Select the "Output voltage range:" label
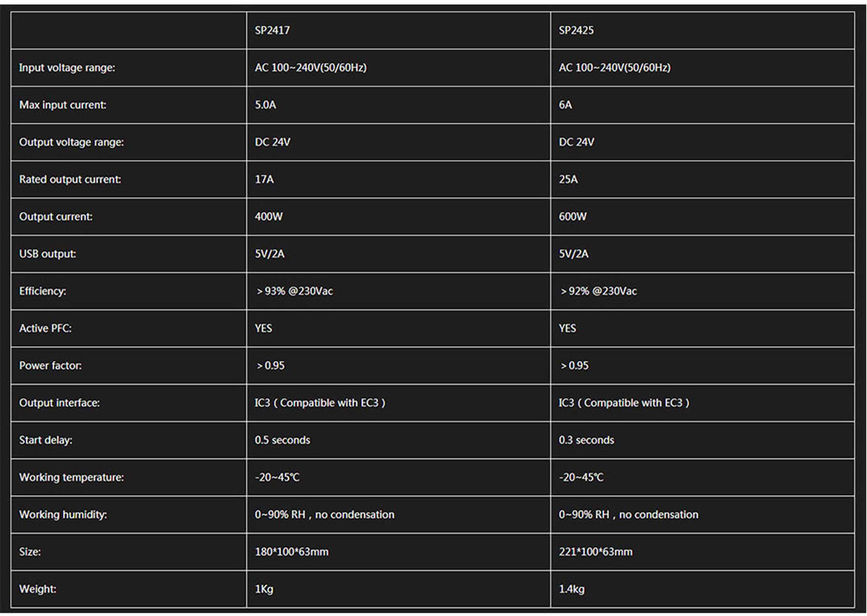The width and height of the screenshot is (867, 616). 71,142
